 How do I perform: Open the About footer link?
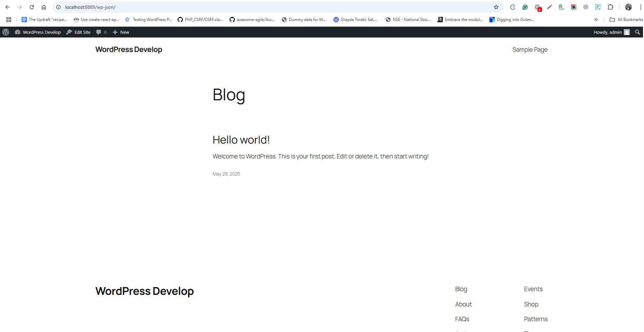(x=463, y=304)
